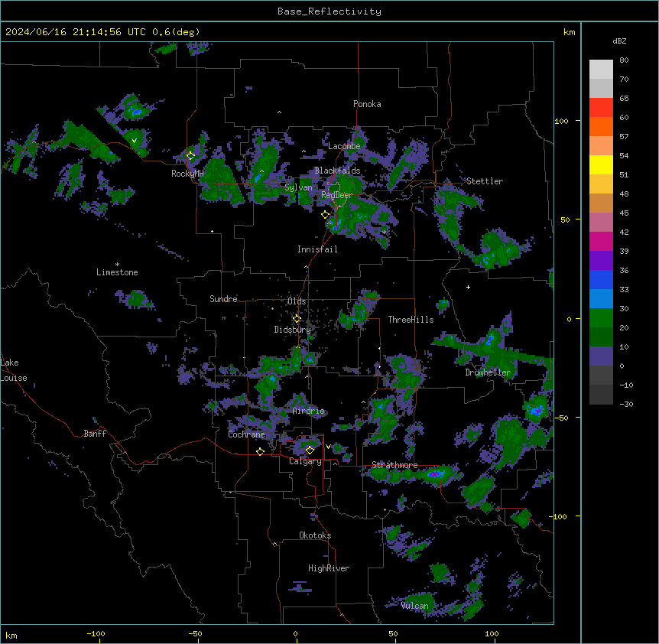The width and height of the screenshot is (659, 644).
Task: Click the Vulcan label
Action: pos(414,606)
